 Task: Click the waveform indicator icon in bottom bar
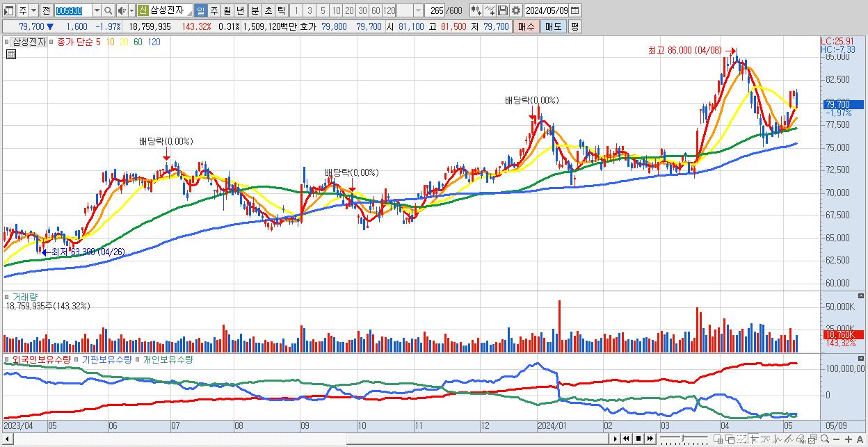(778, 439)
